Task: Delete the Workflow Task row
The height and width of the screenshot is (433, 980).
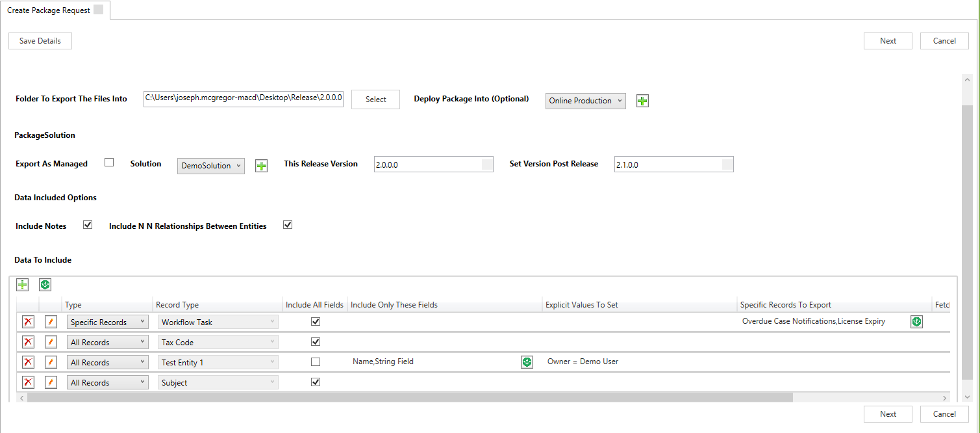Action: [x=29, y=322]
